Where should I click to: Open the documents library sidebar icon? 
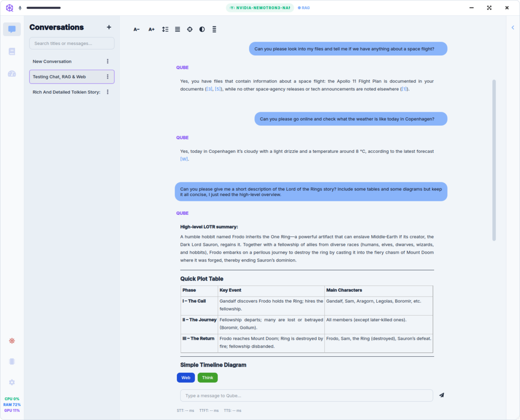pyautogui.click(x=12, y=52)
